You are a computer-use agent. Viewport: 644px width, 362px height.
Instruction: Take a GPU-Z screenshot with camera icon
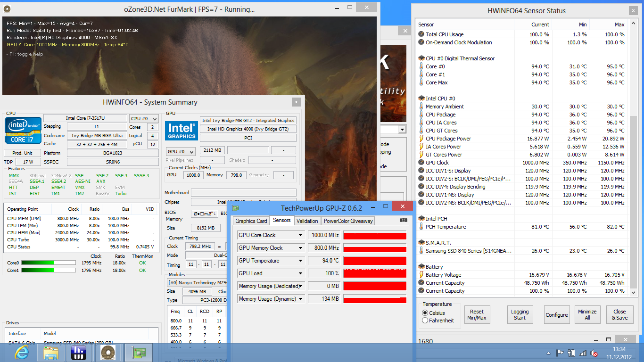(x=404, y=220)
